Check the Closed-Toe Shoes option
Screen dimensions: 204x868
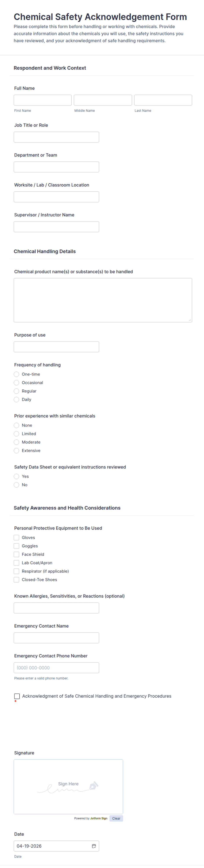tap(16, 580)
